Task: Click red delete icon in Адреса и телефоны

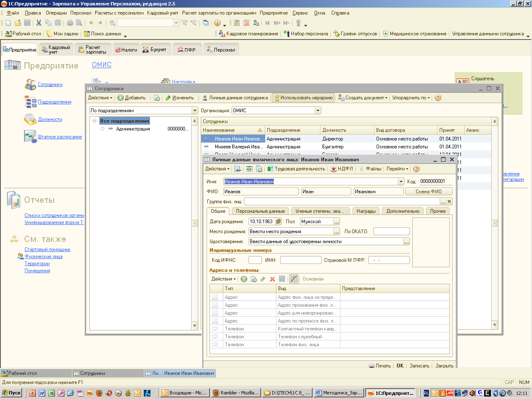Action: tap(273, 279)
